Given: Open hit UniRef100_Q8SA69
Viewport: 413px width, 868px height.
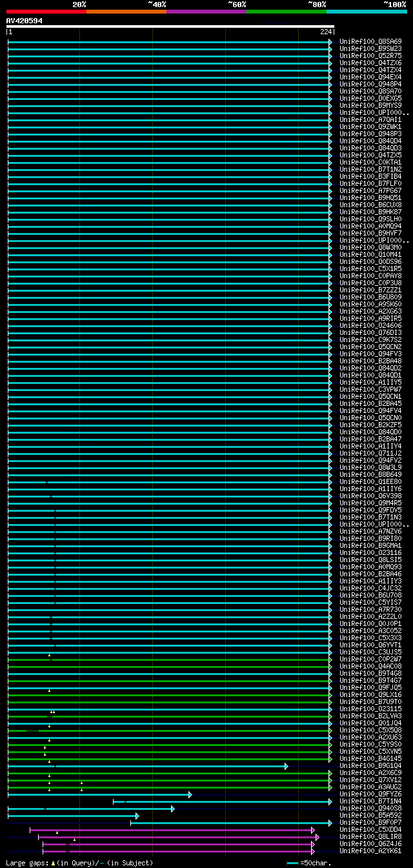Looking at the screenshot, I should tap(370, 41).
